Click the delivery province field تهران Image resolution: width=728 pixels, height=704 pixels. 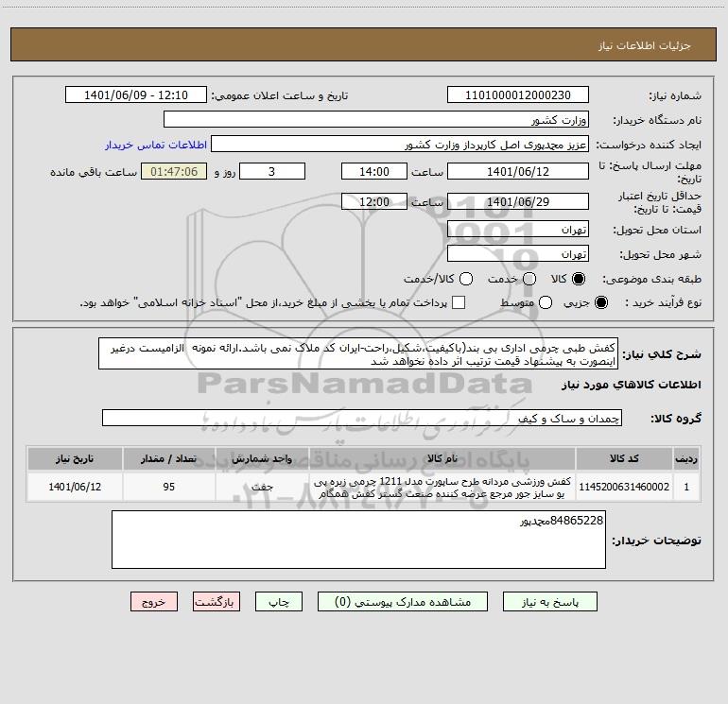coord(518,230)
